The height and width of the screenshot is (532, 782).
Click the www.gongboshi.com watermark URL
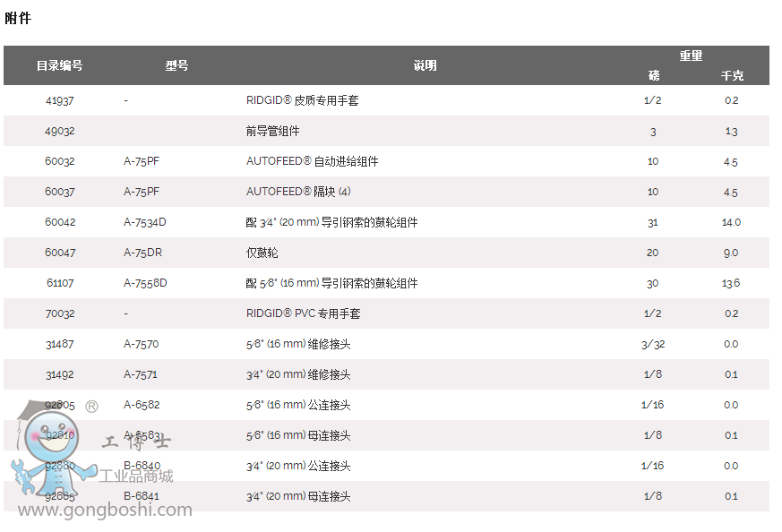coord(106,511)
